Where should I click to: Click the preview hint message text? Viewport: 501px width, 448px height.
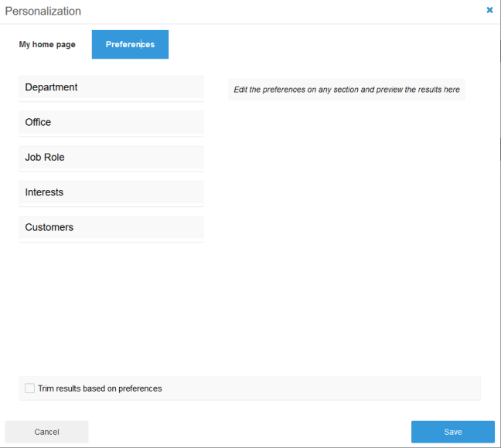(x=346, y=90)
